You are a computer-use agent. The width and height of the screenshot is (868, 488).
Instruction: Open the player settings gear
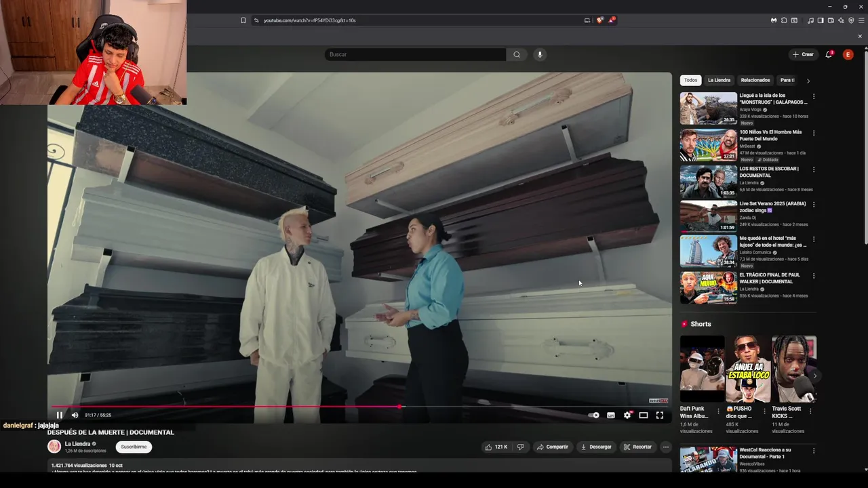tap(627, 415)
